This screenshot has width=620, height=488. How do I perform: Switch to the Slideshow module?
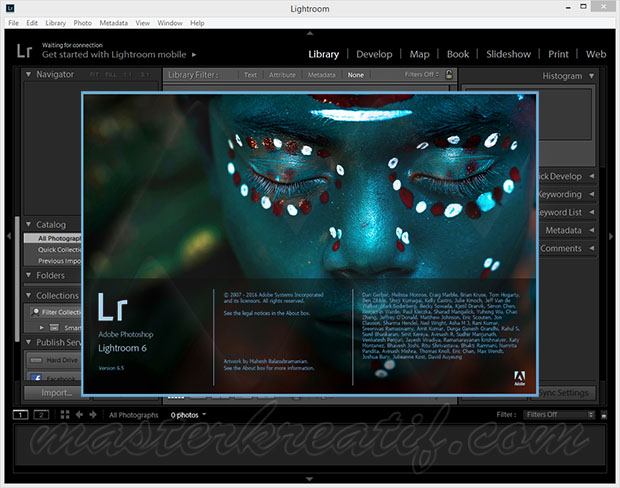(508, 54)
